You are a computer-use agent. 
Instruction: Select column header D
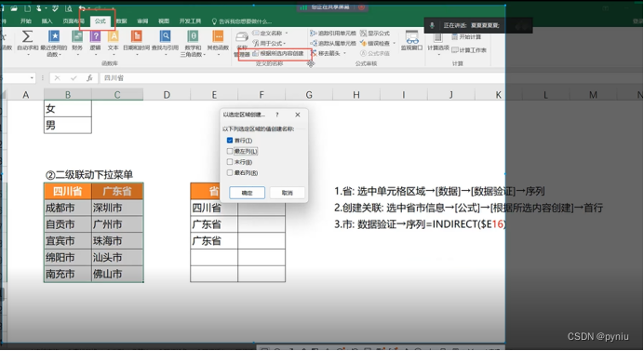[x=167, y=95]
